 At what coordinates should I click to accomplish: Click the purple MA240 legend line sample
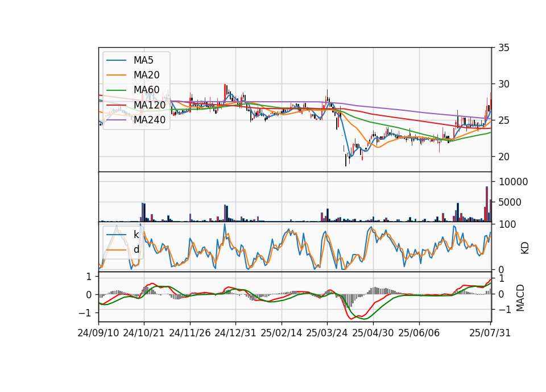click(x=116, y=120)
